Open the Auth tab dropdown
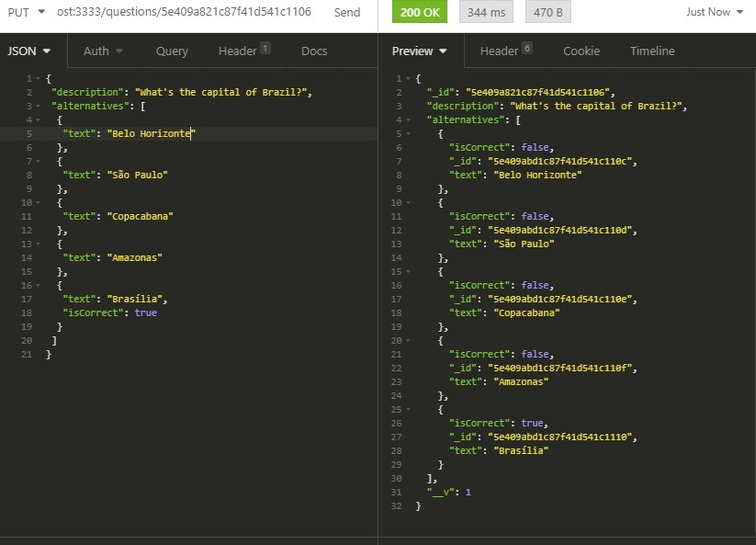This screenshot has height=545, width=756. 103,51
